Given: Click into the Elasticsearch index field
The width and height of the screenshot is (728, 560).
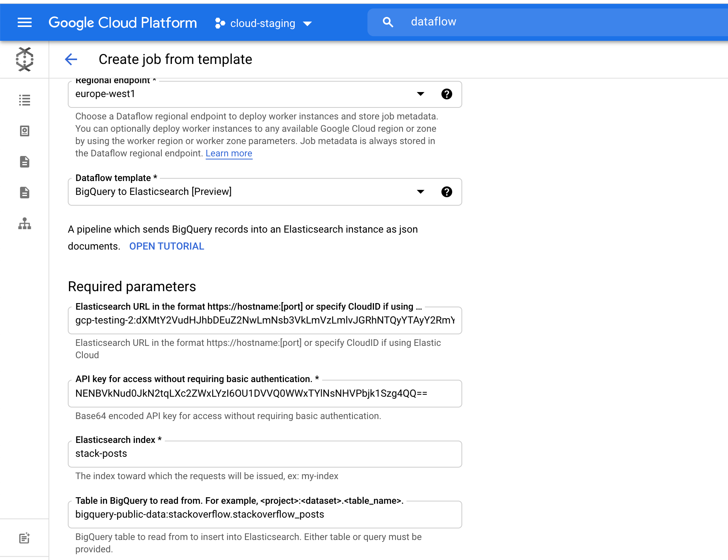Looking at the screenshot, I should [x=265, y=454].
